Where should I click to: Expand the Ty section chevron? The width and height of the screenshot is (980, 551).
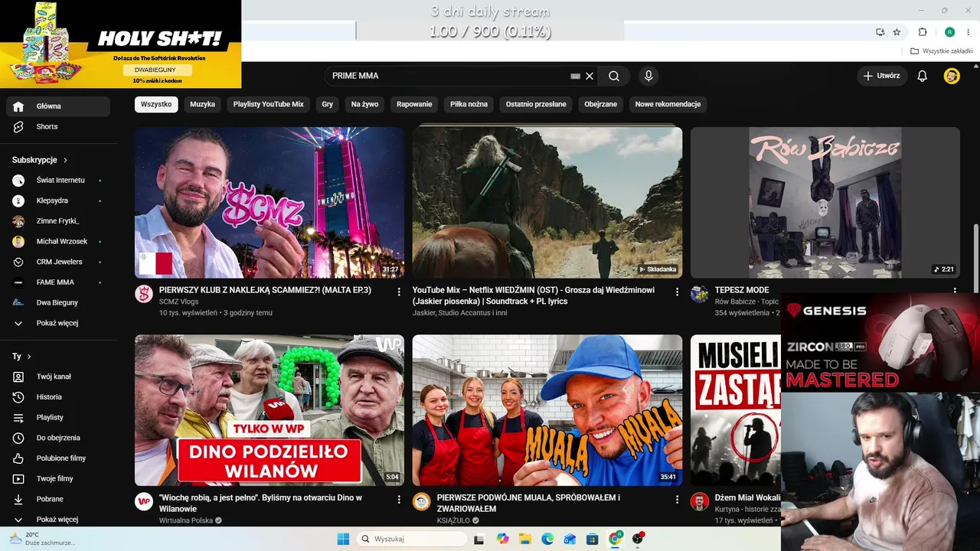(29, 357)
